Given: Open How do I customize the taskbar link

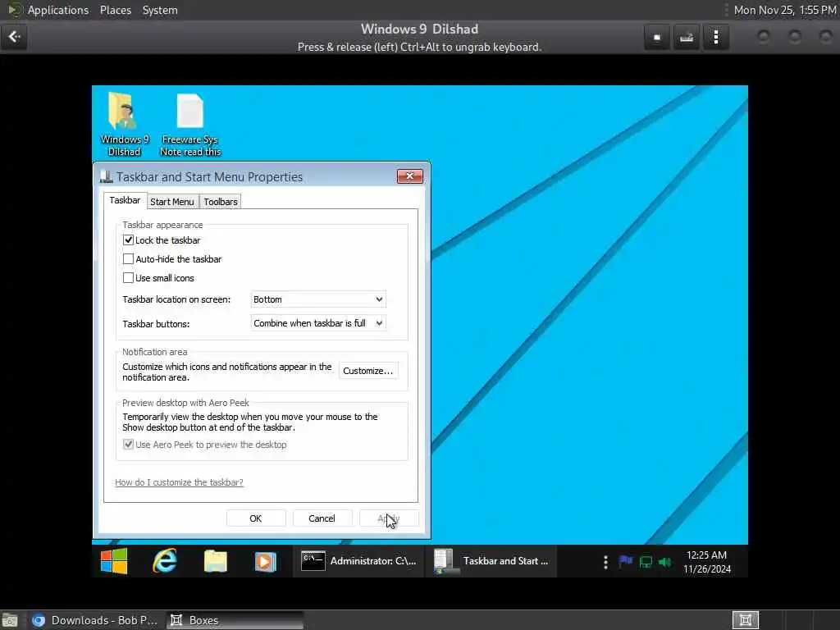Looking at the screenshot, I should pyautogui.click(x=179, y=482).
